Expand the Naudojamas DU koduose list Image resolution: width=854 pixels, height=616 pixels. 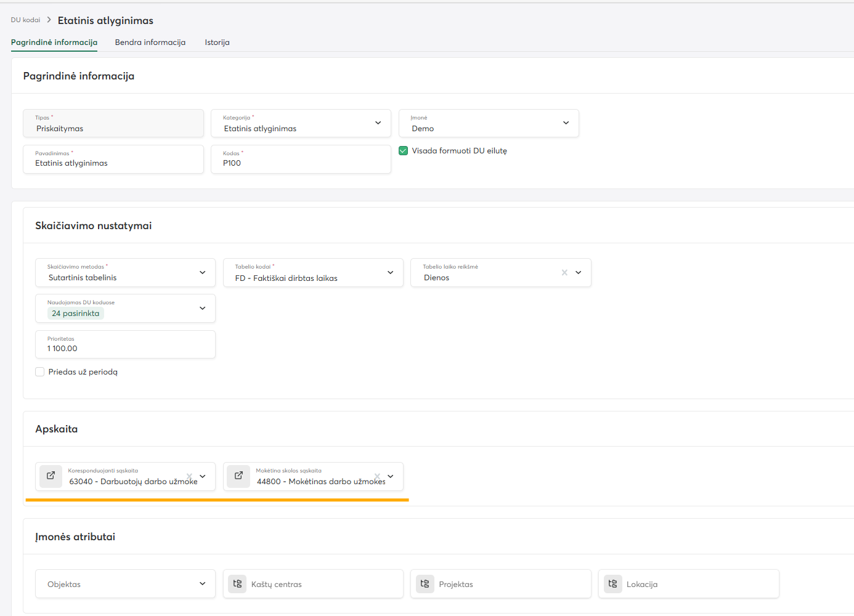[202, 308]
